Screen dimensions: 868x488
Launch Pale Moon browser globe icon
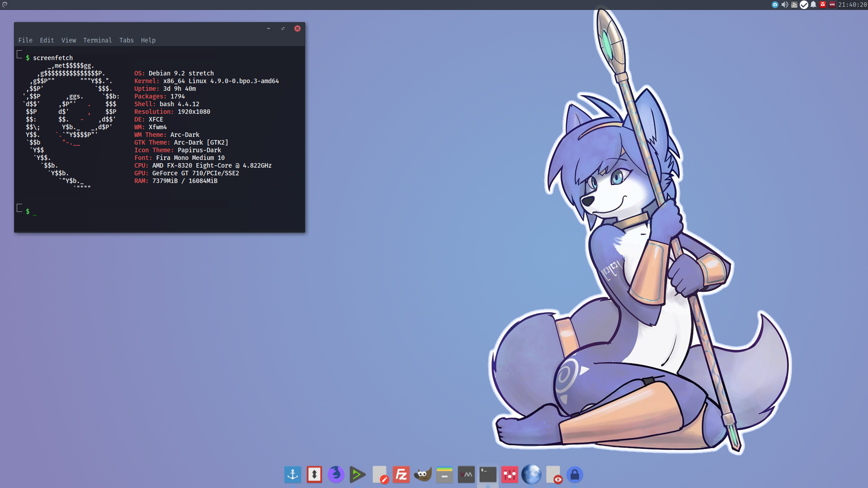531,474
